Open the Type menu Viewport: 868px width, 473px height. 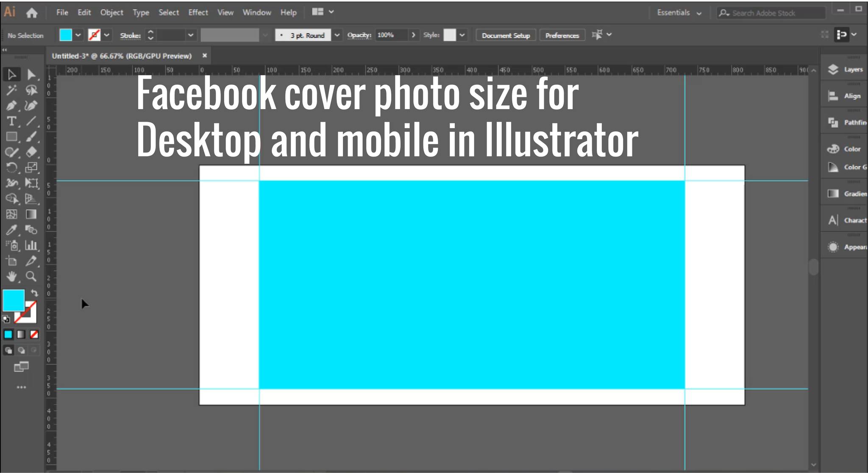pos(141,12)
